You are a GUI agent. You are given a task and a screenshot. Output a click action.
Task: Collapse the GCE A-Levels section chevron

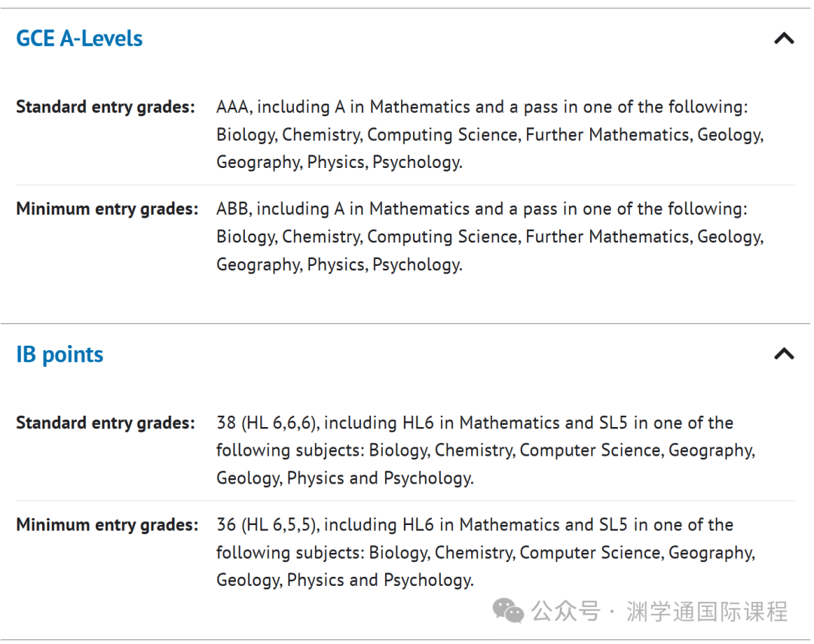click(784, 38)
